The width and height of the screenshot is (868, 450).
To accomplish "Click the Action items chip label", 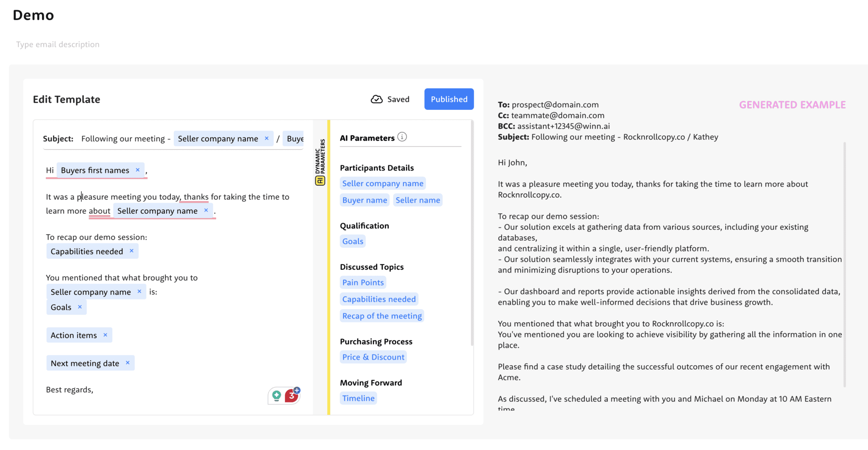I will (74, 335).
